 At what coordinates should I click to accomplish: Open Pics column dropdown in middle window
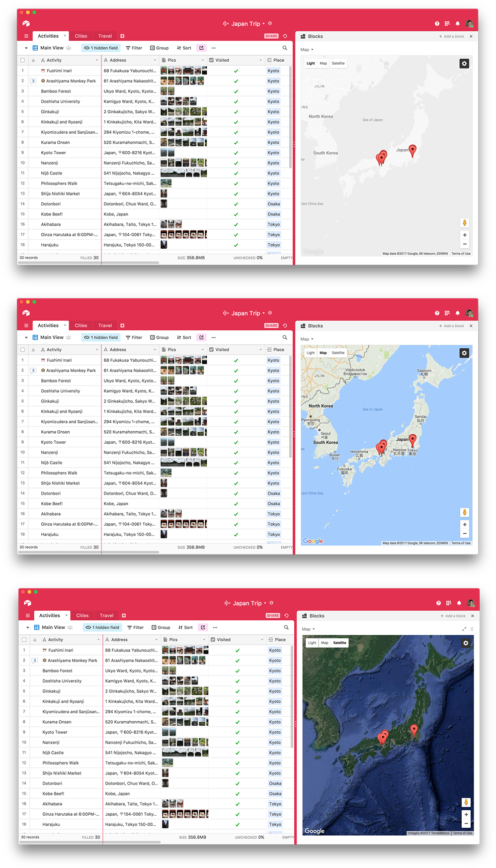(x=203, y=350)
